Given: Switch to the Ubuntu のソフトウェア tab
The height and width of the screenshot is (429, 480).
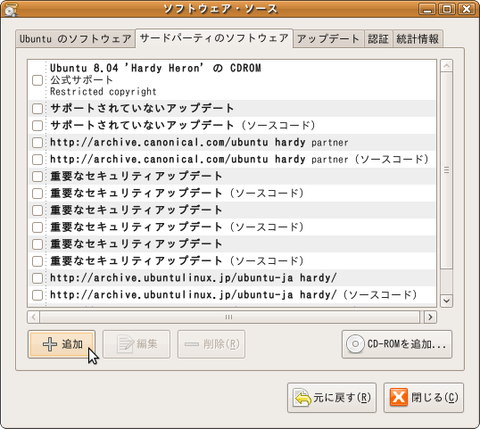Looking at the screenshot, I should coord(75,39).
